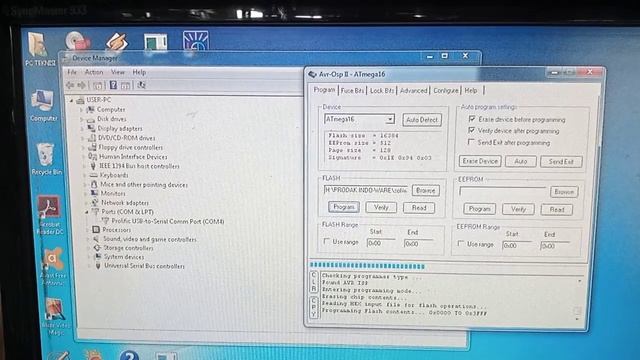640x360 pixels.
Task: Click the CPY button beside the log
Action: tap(313, 307)
